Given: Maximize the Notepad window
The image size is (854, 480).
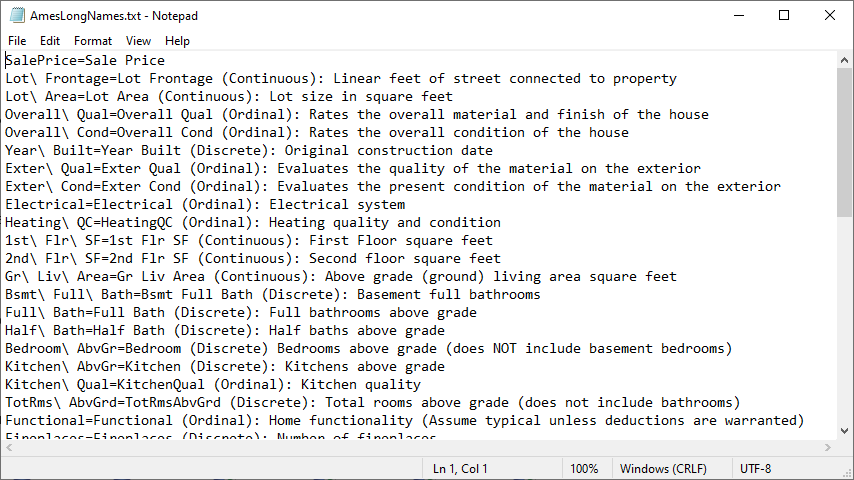Looking at the screenshot, I should click(x=784, y=15).
